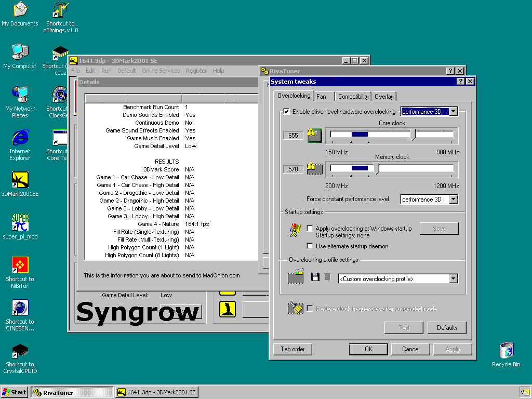
Task: Click the Apply button
Action: click(x=453, y=349)
